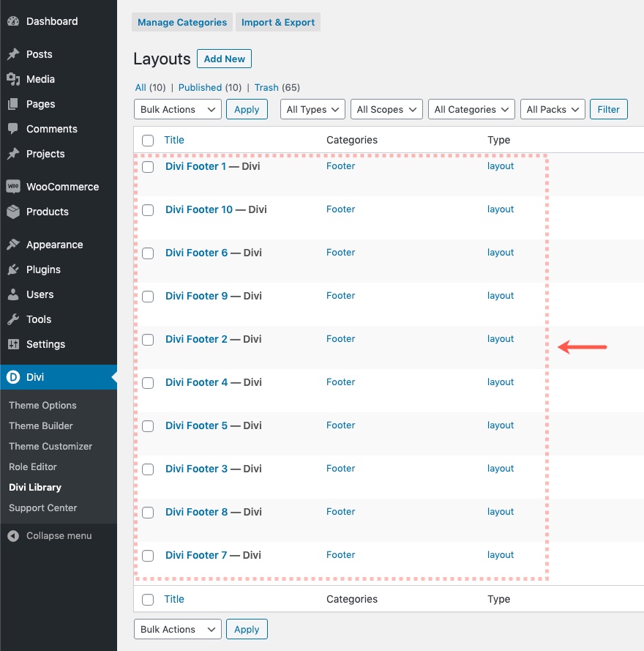Show All (10) layouts
This screenshot has width=644, height=651.
(150, 87)
